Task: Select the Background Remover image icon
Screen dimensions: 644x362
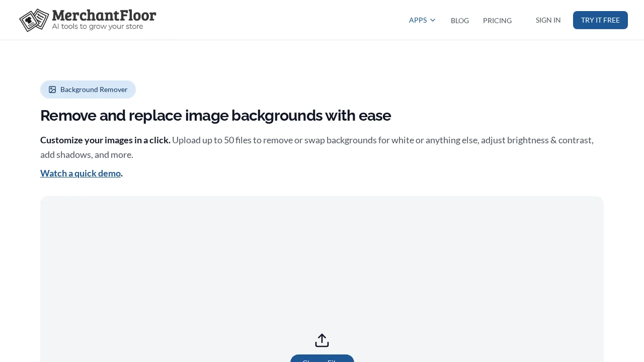Action: pyautogui.click(x=52, y=89)
